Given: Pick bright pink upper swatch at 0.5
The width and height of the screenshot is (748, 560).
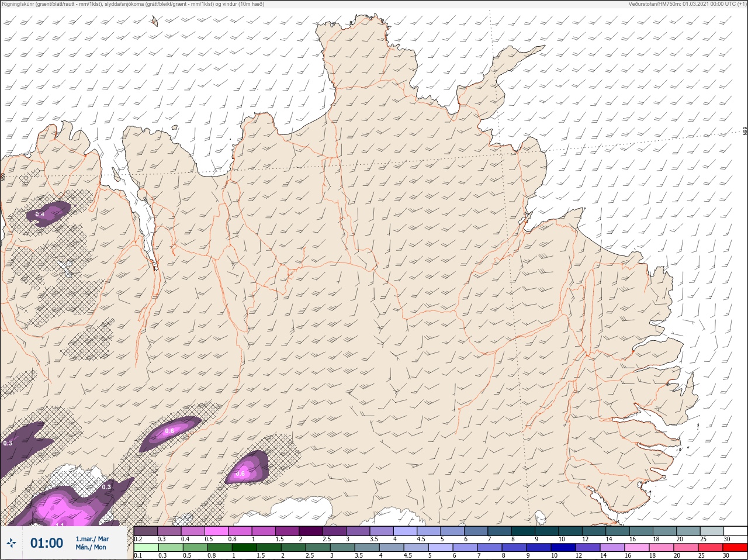Looking at the screenshot, I should pyautogui.click(x=217, y=530).
